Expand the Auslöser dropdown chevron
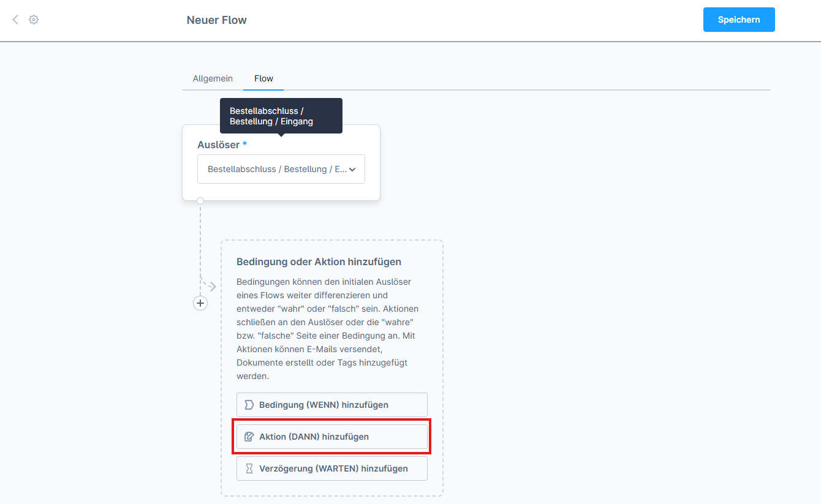The image size is (821, 504). [x=352, y=170]
